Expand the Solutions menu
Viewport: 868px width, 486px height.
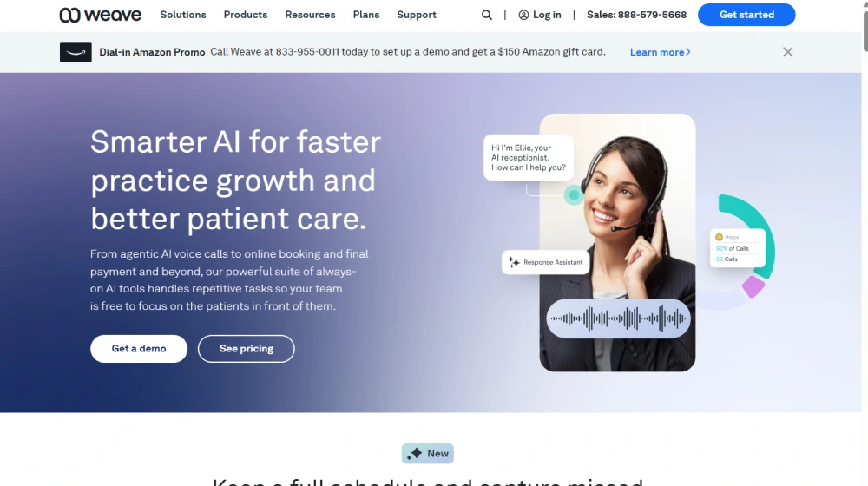(x=183, y=15)
